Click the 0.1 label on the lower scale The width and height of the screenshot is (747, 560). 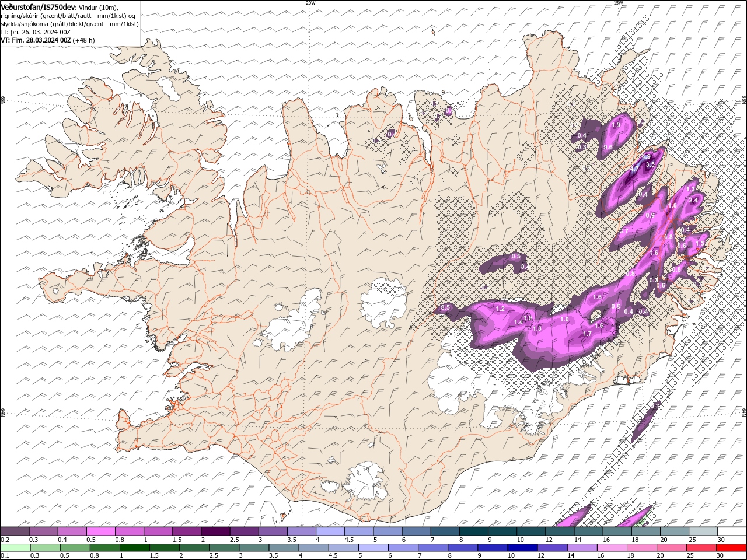tap(5, 556)
